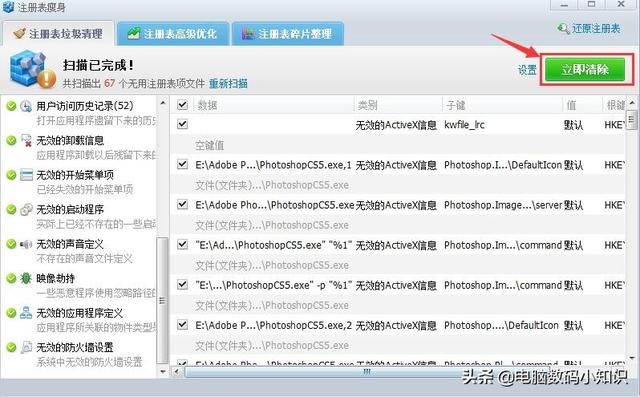
Task: Uncheck checkbox for "%1" command row
Action: [x=182, y=244]
